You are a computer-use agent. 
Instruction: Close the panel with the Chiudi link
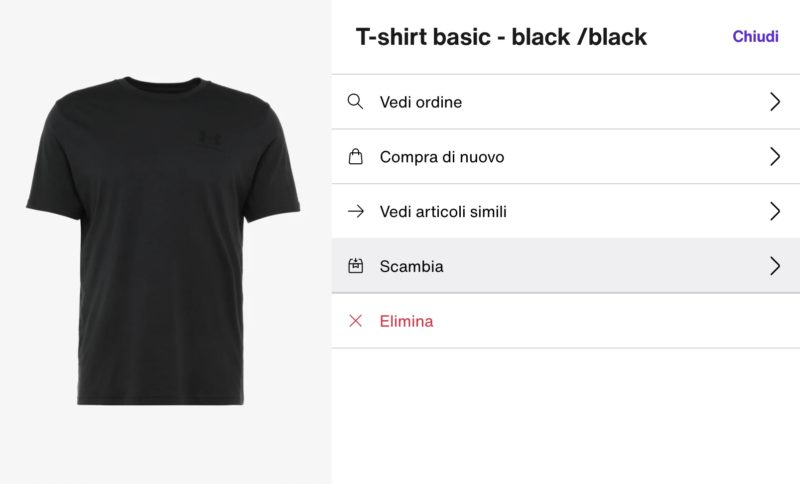(755, 36)
